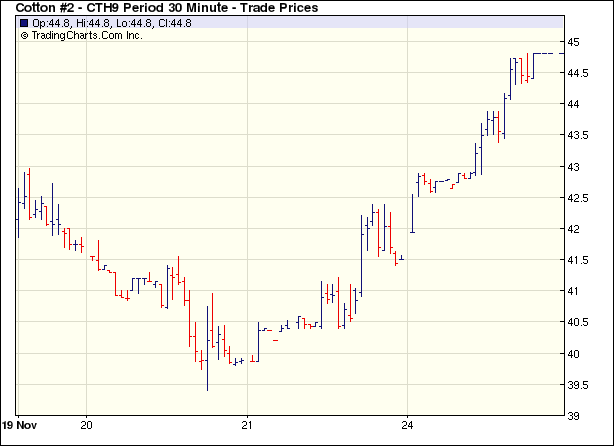Screen dimensions: 614x446
Task: Click the 20 date label on x-axis
Action: (x=87, y=423)
